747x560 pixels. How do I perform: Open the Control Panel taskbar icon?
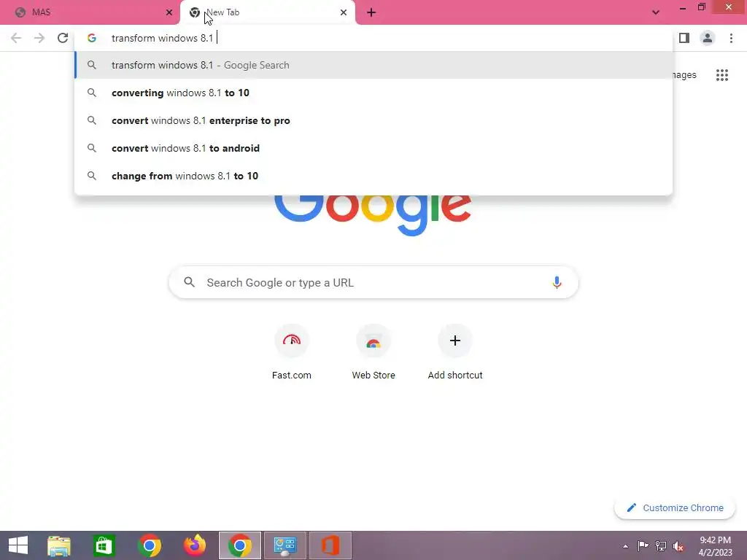coord(285,545)
